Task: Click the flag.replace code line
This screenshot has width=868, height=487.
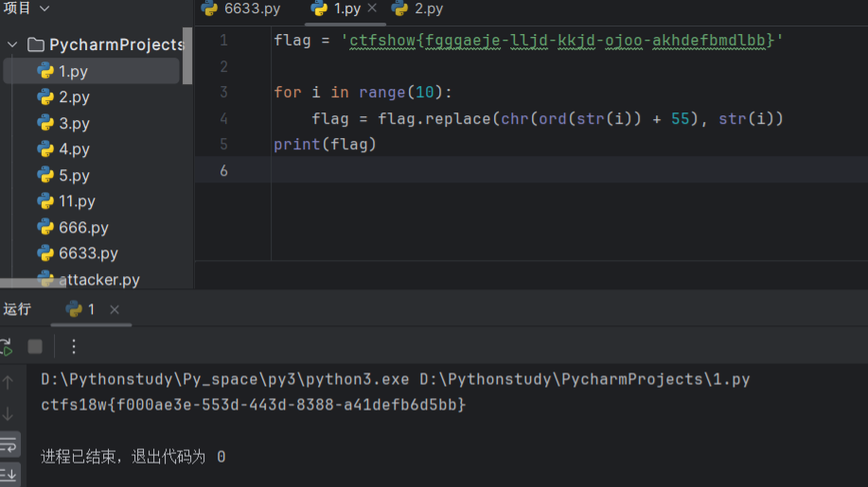Action: 547,119
